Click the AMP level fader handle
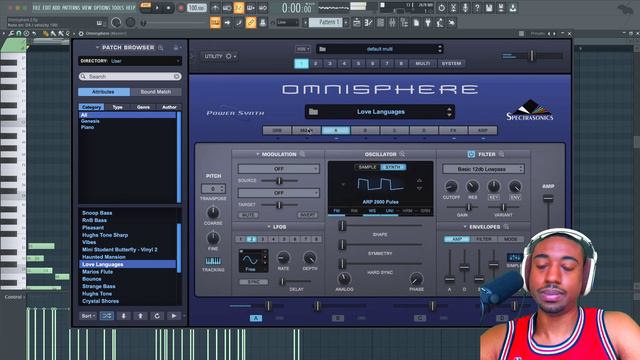Viewport: 640px width, 360px height. pos(548,198)
